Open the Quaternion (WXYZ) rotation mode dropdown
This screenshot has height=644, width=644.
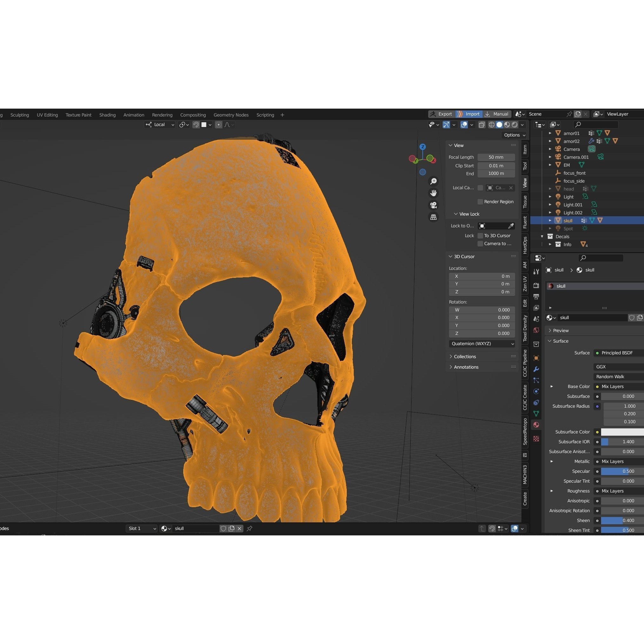[482, 344]
